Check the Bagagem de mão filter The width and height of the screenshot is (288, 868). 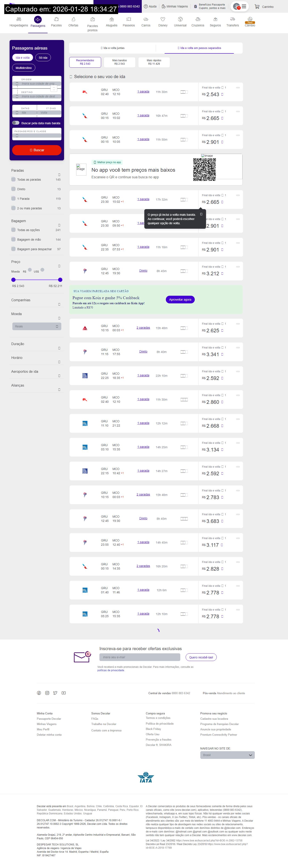[x=13, y=240]
